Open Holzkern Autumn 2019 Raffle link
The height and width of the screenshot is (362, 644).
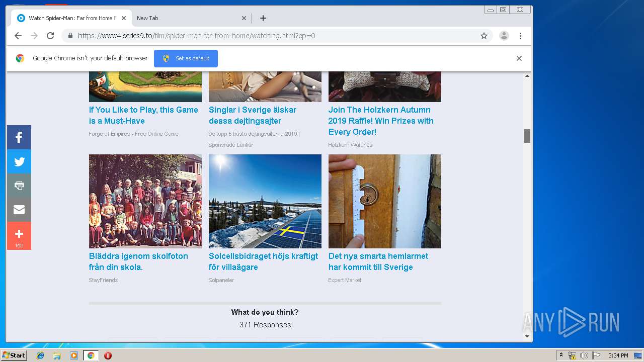pyautogui.click(x=381, y=121)
